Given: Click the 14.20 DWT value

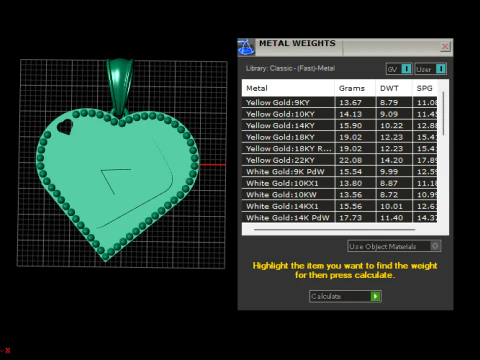Looking at the screenshot, I should point(392,160).
